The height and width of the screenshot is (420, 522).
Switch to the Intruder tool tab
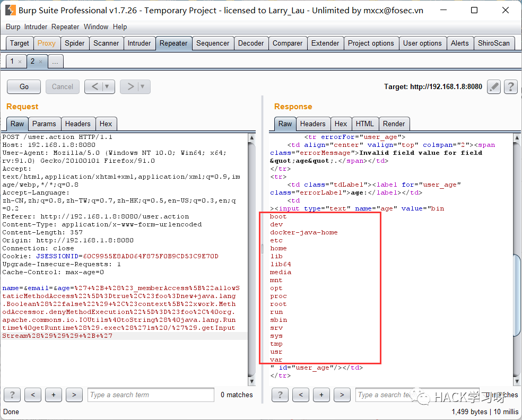coord(139,43)
